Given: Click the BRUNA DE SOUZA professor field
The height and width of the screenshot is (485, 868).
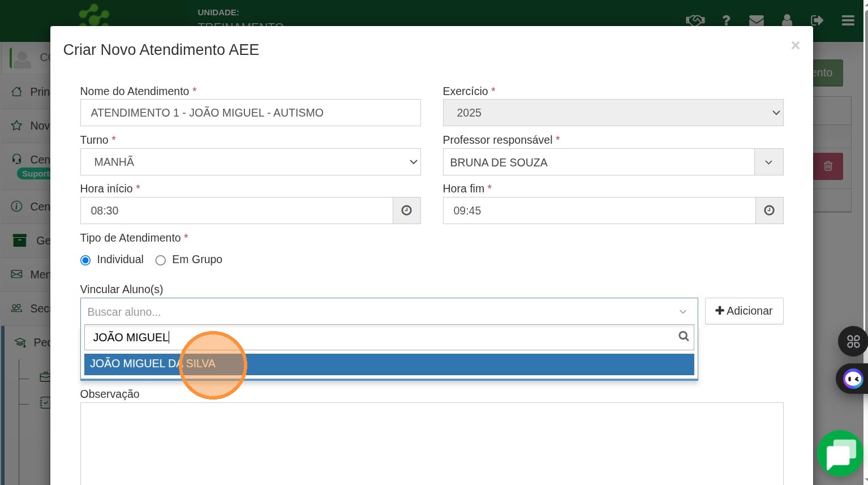Looking at the screenshot, I should click(x=599, y=162).
